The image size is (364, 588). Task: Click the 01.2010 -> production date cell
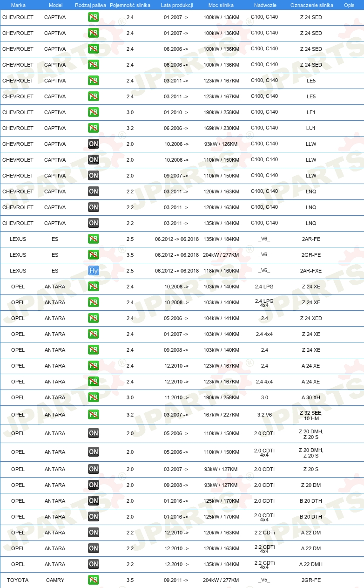click(176, 112)
